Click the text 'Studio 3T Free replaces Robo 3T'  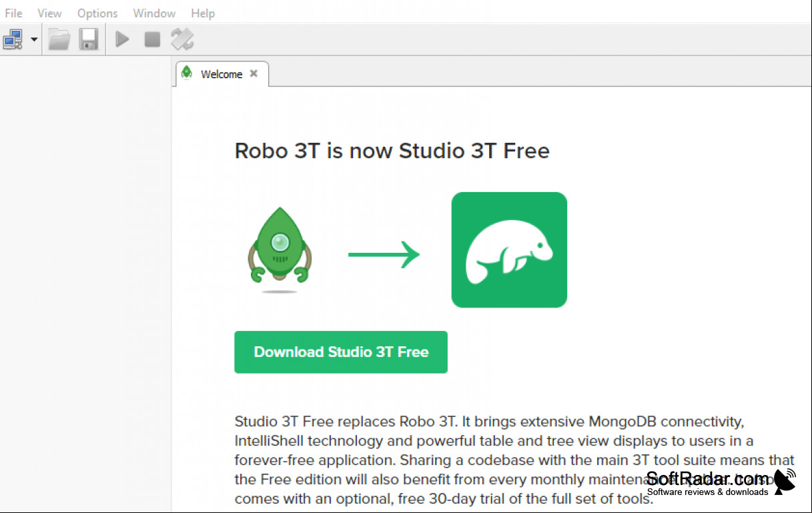(x=345, y=422)
